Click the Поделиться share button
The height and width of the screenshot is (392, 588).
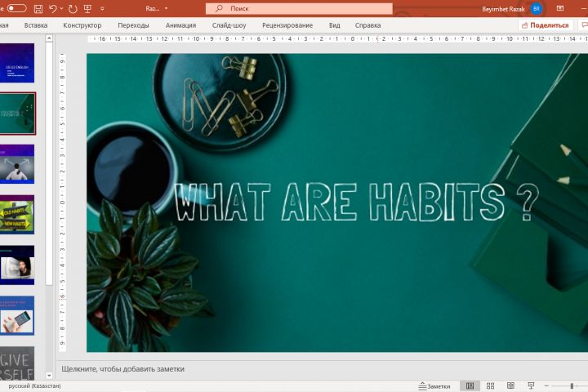[x=546, y=25]
